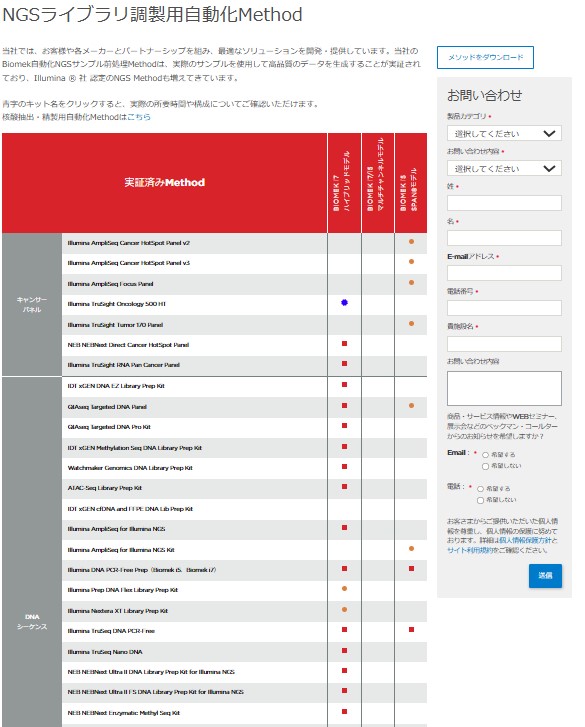This screenshot has width=585, height=727.
Task: Click 'IDT xGEN cfDNA and FFPE DNA Lib Prep Kit'
Action: tap(130, 509)
